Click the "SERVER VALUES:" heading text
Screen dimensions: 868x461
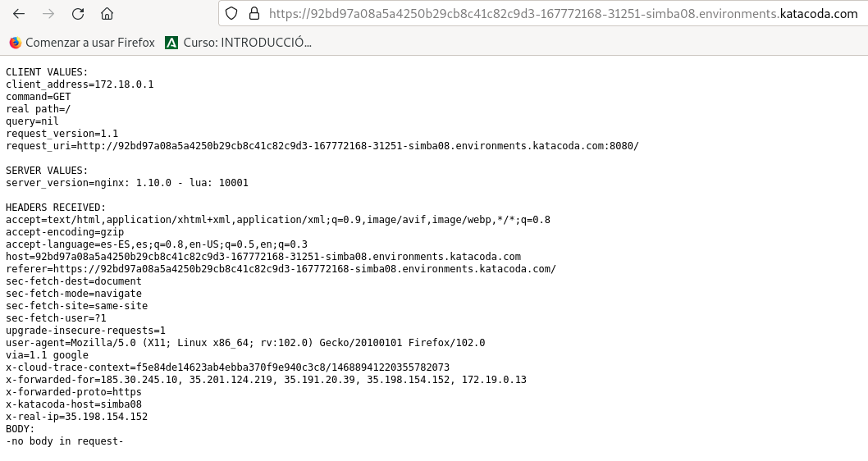coord(47,171)
